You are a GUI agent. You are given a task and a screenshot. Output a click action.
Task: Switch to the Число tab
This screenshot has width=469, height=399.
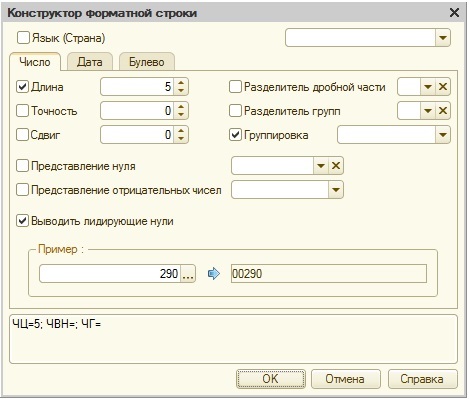35,62
